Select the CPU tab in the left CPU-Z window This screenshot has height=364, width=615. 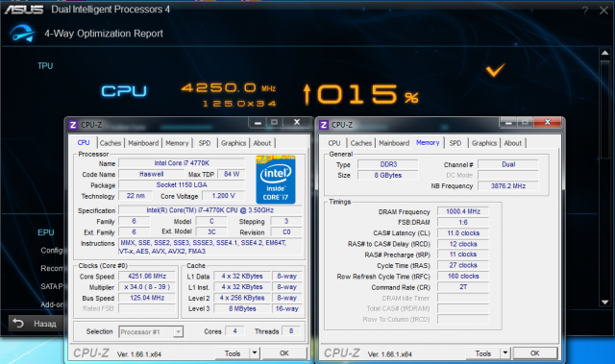click(84, 142)
